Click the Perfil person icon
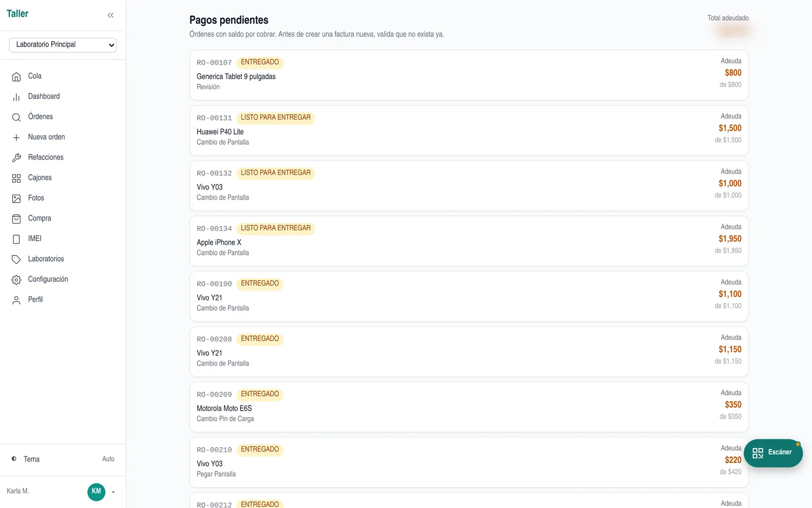The height and width of the screenshot is (508, 812). [16, 300]
